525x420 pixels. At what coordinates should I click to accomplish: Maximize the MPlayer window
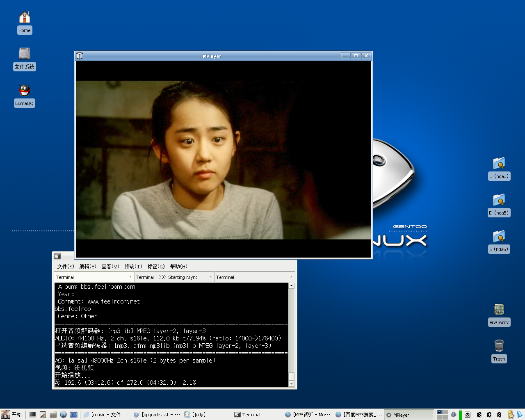tap(356, 56)
